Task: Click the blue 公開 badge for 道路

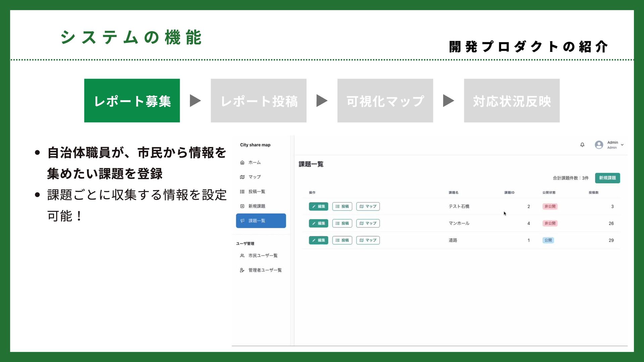Action: pos(548,240)
